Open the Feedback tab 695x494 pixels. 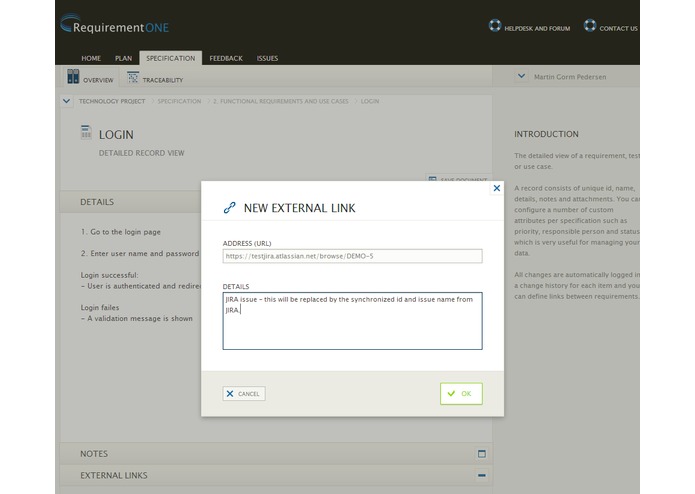coord(226,58)
